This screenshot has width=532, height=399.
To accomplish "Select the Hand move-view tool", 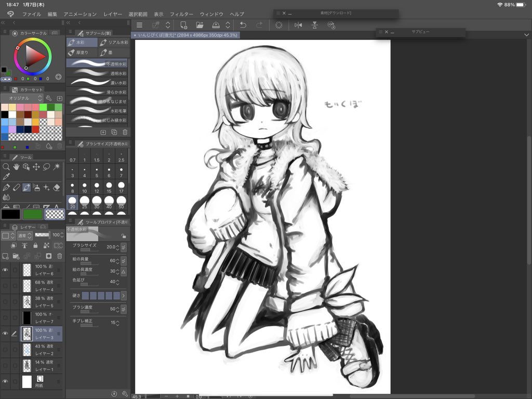I will coord(16,167).
